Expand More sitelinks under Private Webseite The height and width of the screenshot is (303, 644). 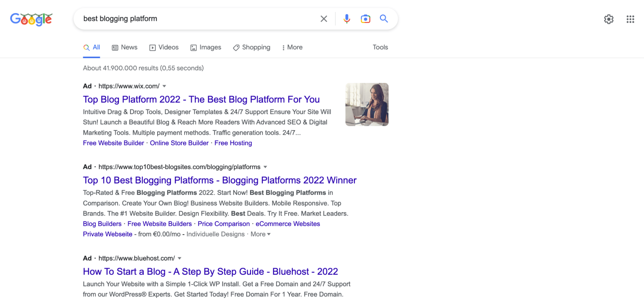(261, 234)
